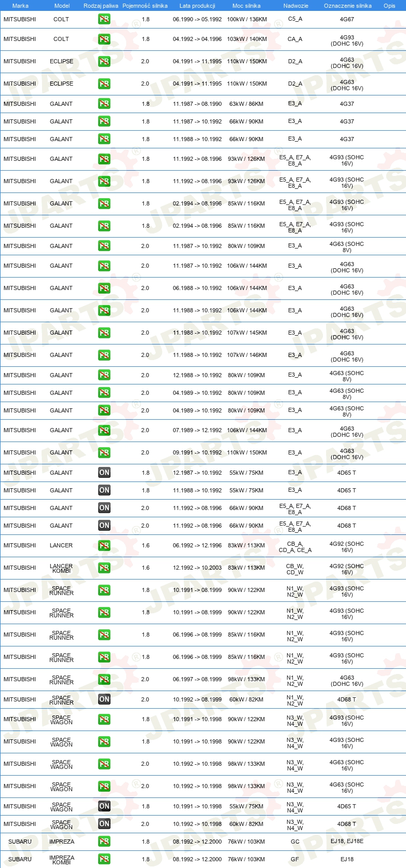406x868 pixels.
Task: Select body code cell GF
Action: [x=295, y=859]
